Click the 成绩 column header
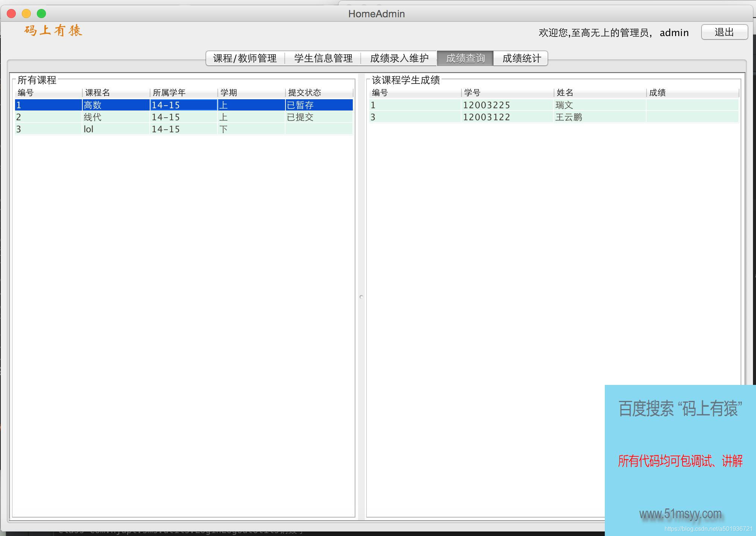Viewport: 756px width, 536px height. (x=693, y=92)
